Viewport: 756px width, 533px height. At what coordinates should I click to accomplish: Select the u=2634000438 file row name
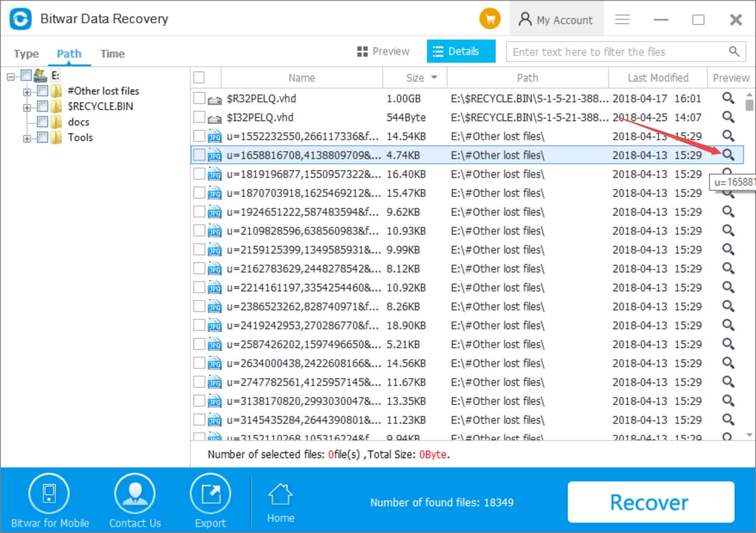pos(304,363)
